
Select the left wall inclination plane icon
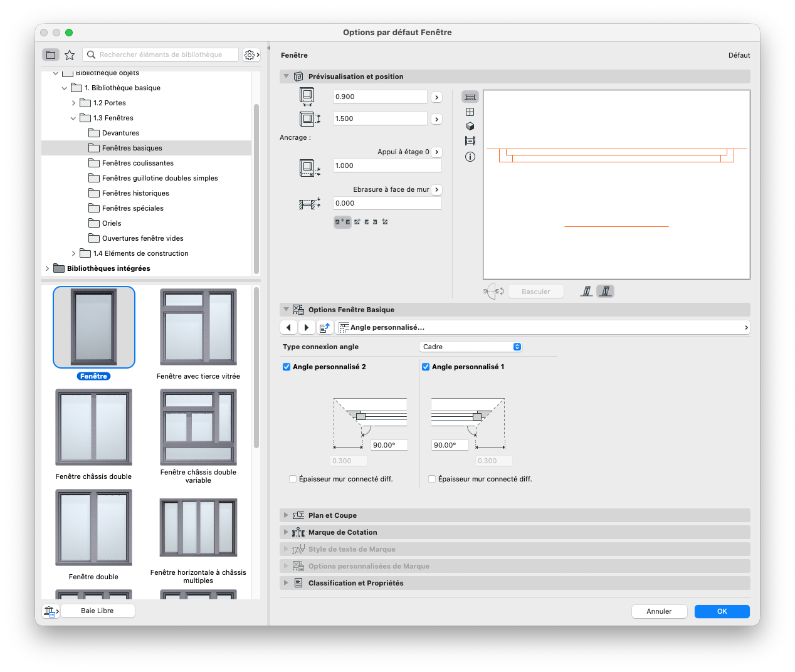click(x=587, y=291)
